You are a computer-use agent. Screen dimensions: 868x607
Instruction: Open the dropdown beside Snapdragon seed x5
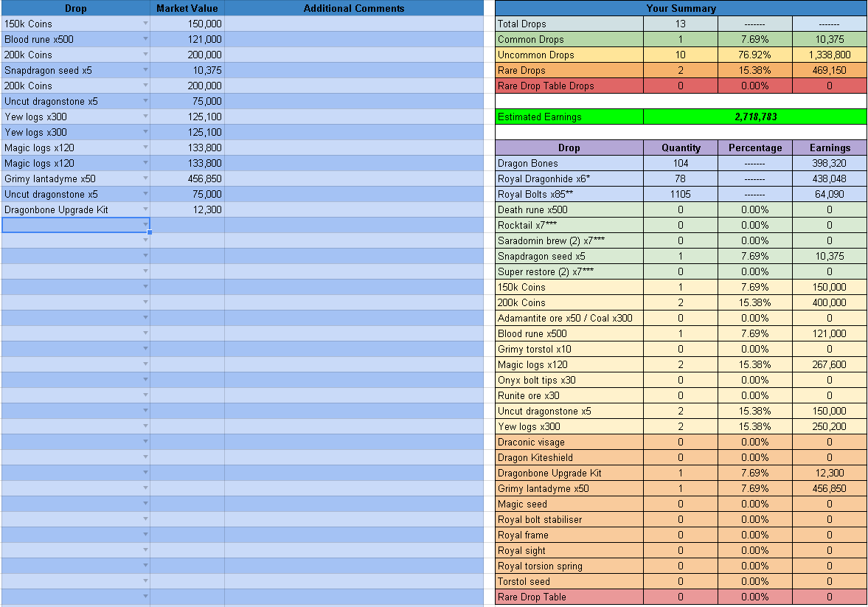click(145, 70)
